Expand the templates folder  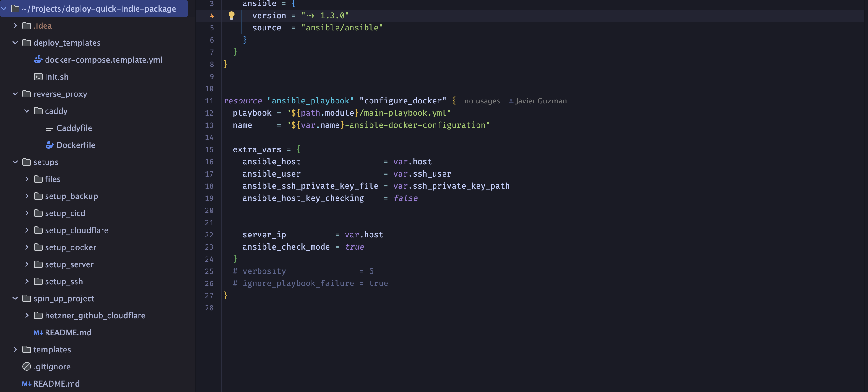click(15, 349)
